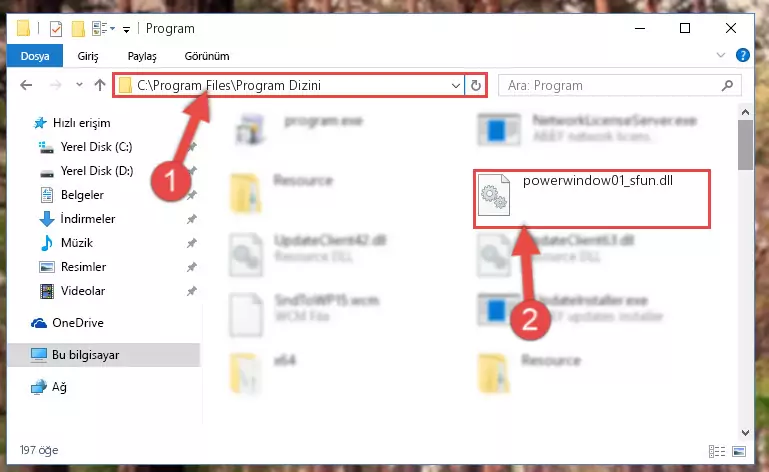This screenshot has width=769, height=472.
Task: Click the Ara: Program search field
Action: pyautogui.click(x=612, y=85)
